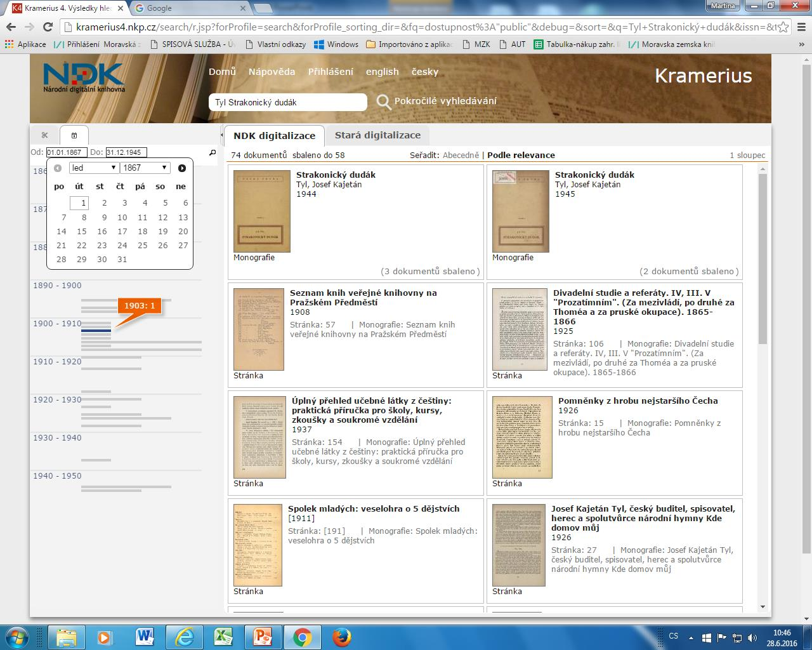Bookmark page with the star icon
812x650 pixels.
click(x=784, y=27)
